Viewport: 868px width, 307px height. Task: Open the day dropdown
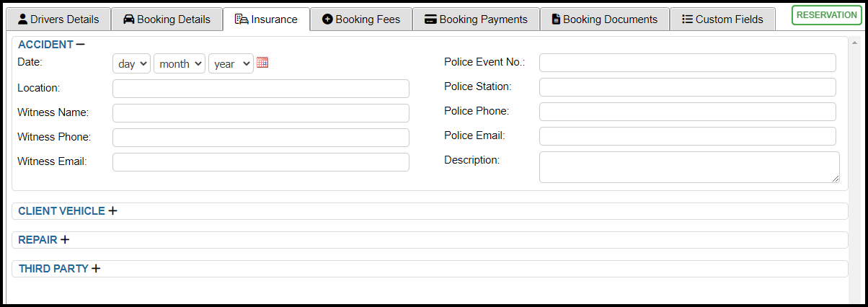[131, 63]
